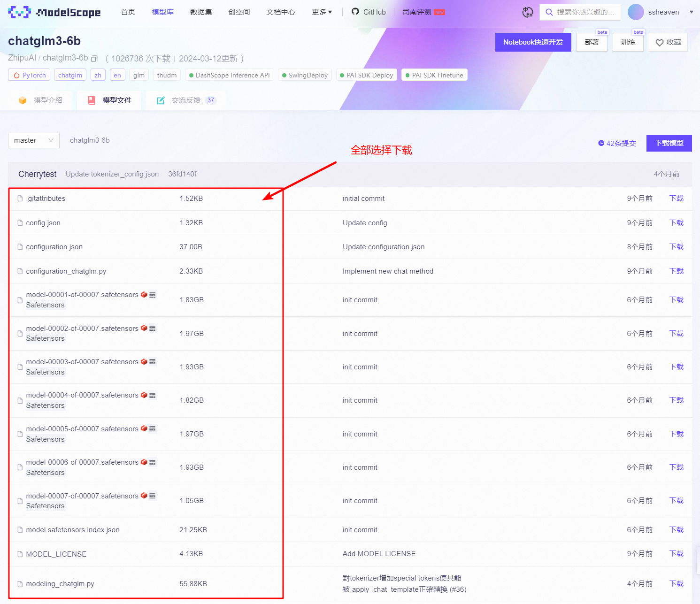Toggle the 中/En language switcher
Image resolution: width=700 pixels, height=604 pixels.
pos(528,12)
